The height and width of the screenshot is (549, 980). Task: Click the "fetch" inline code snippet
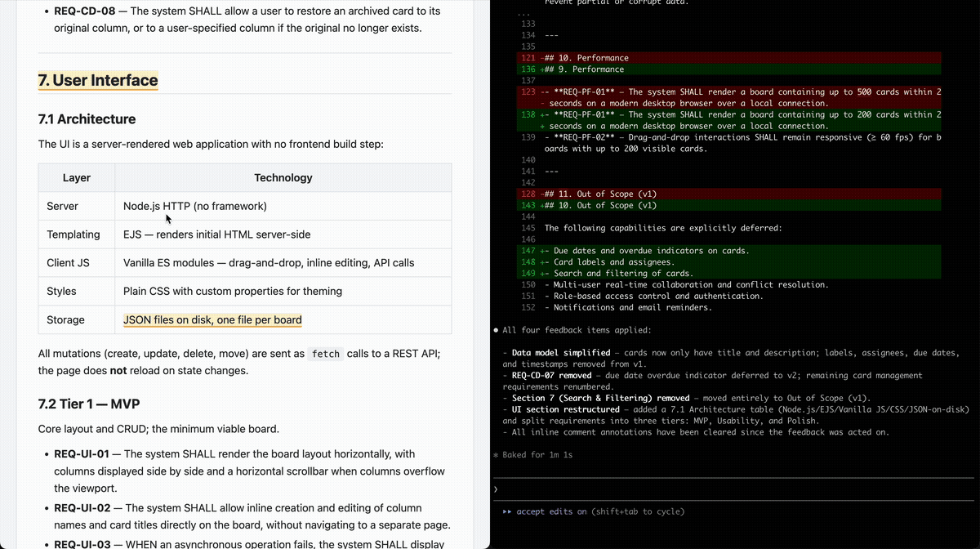click(325, 354)
